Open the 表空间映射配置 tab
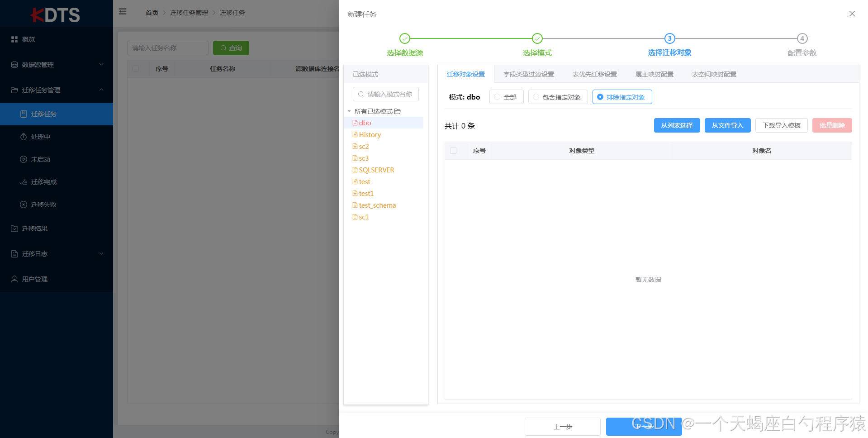868x438 pixels. (x=714, y=74)
